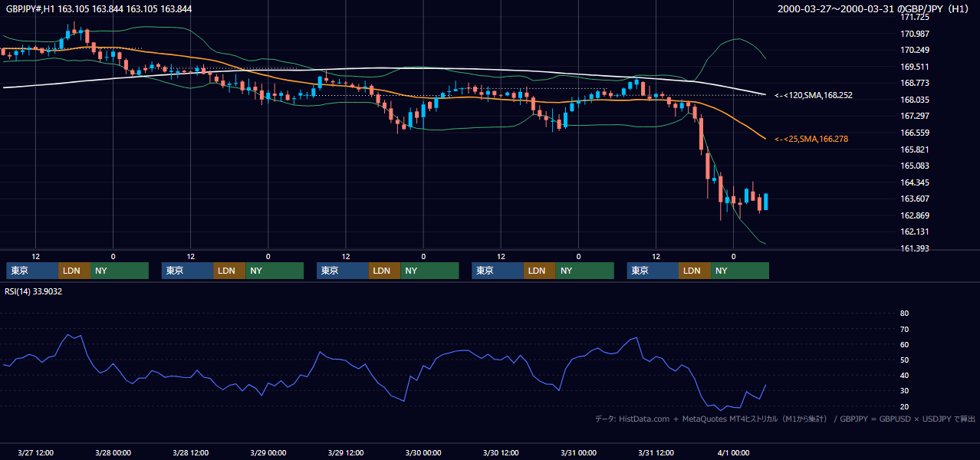Click the 161.393 price axis label
Screen dimensions: 980x460
pos(915,248)
